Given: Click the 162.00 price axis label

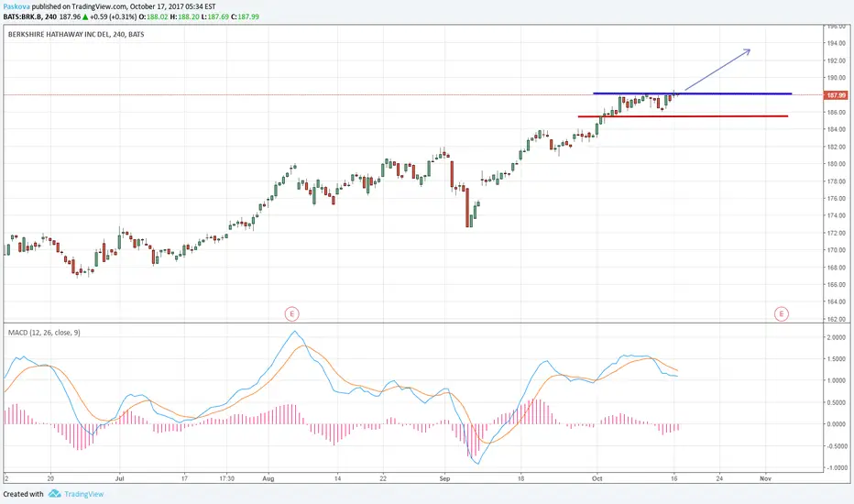Looking at the screenshot, I should click(836, 319).
